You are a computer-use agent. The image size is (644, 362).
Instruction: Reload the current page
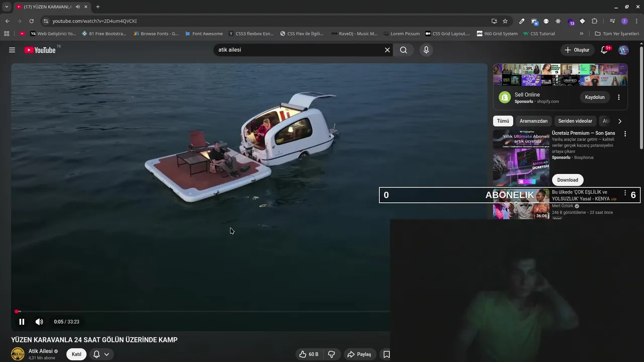[31, 21]
